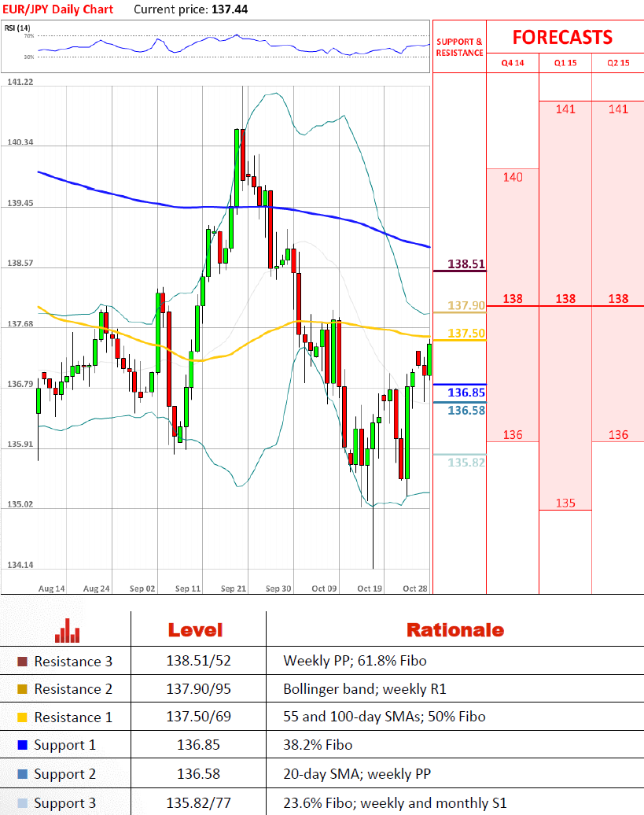644x815 pixels.
Task: Click the Rationale column heading
Action: (x=455, y=630)
